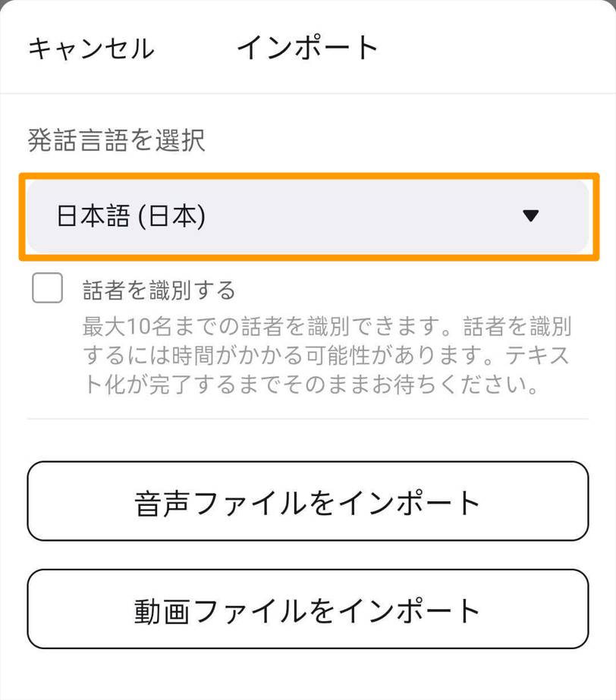616x700 pixels.
Task: Click the orange-highlighted language box
Action: pyautogui.click(x=309, y=217)
